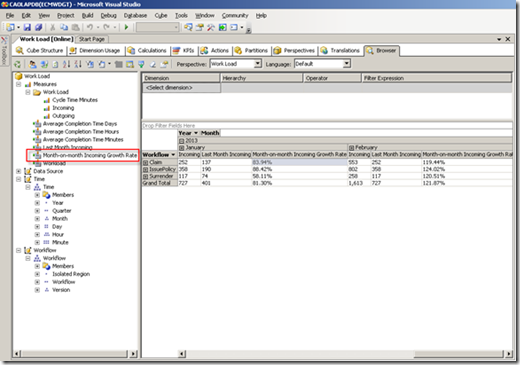520x365 pixels.
Task: Click the Sort Descending icon
Action: point(78,64)
